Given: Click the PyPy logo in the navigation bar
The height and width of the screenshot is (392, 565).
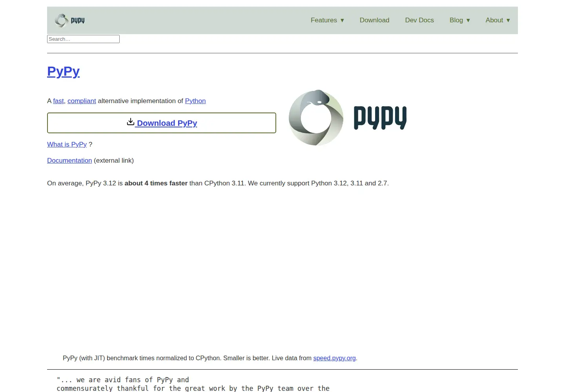Looking at the screenshot, I should (x=70, y=20).
